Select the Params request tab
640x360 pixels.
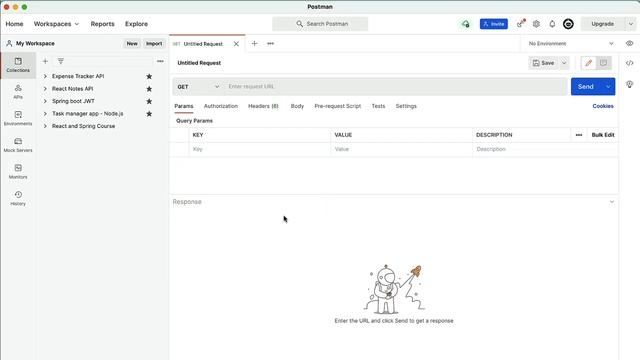pyautogui.click(x=184, y=106)
